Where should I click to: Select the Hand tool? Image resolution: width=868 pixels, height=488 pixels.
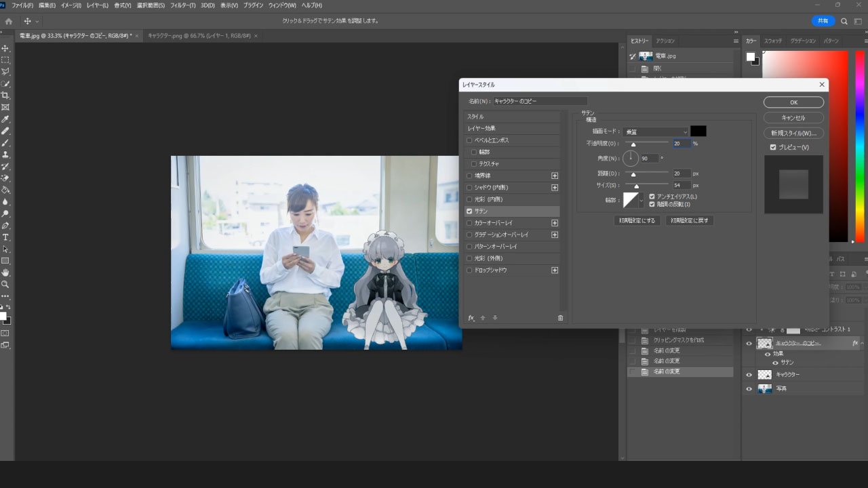click(5, 272)
